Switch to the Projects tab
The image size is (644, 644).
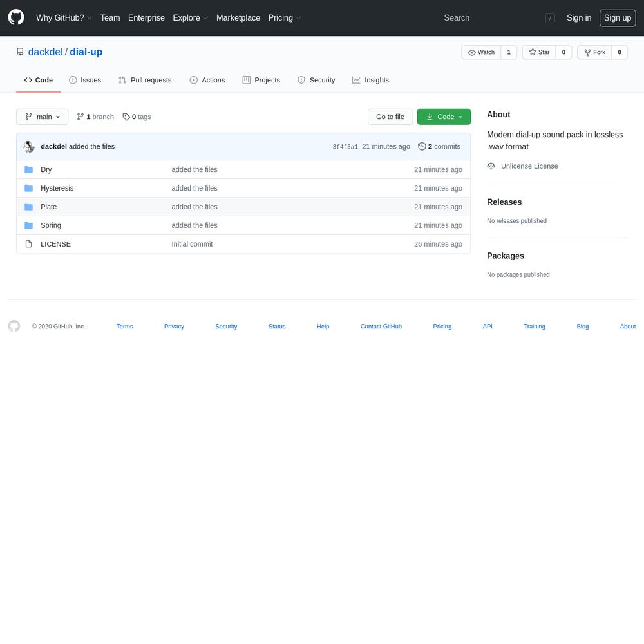pos(261,80)
